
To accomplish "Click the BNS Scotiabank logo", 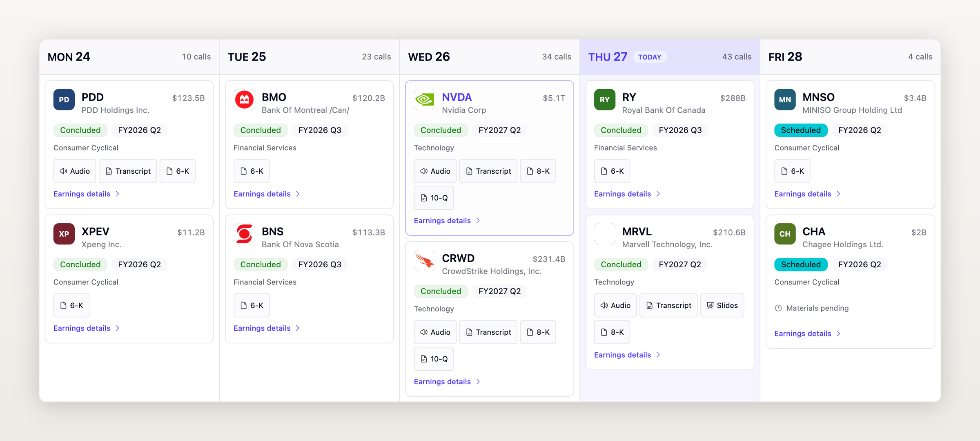I will pyautogui.click(x=244, y=234).
